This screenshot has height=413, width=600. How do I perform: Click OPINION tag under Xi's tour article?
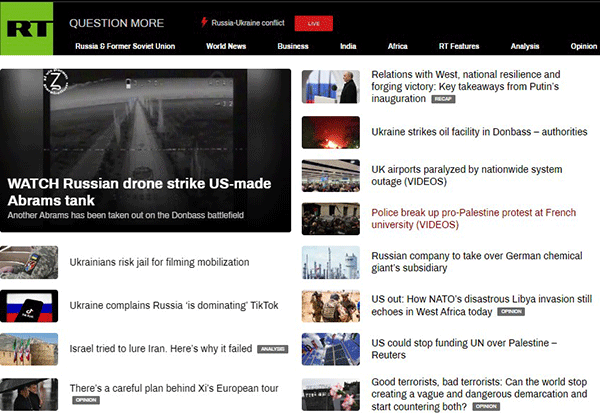(86, 400)
